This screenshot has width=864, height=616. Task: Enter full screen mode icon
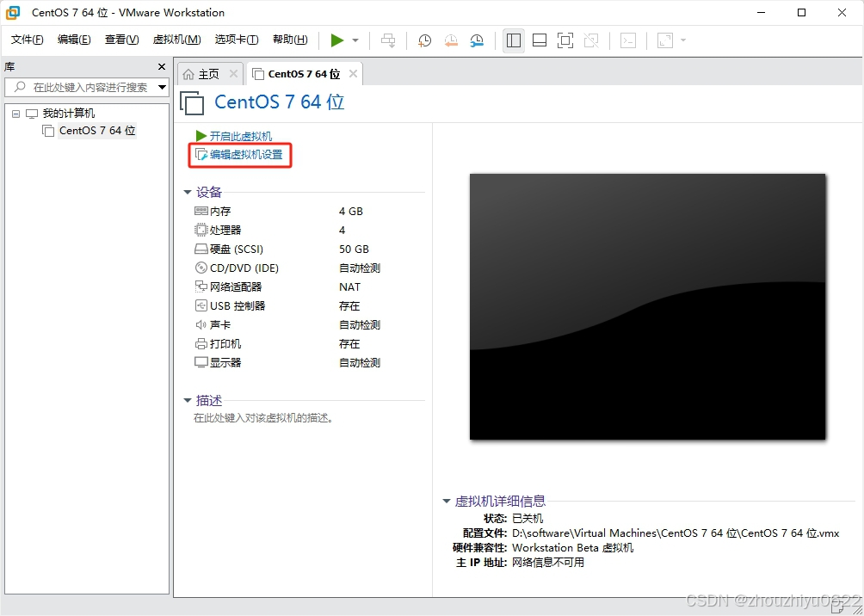pyautogui.click(x=565, y=40)
